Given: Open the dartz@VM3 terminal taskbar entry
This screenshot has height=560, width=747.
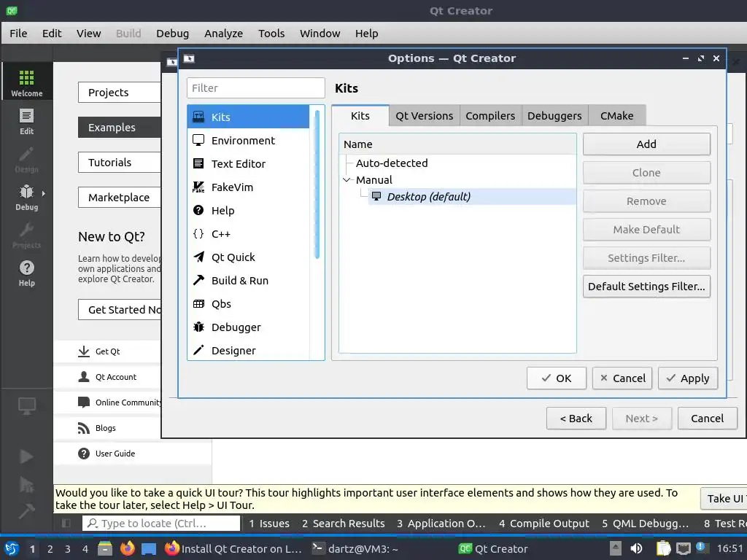Looking at the screenshot, I should tap(355, 548).
